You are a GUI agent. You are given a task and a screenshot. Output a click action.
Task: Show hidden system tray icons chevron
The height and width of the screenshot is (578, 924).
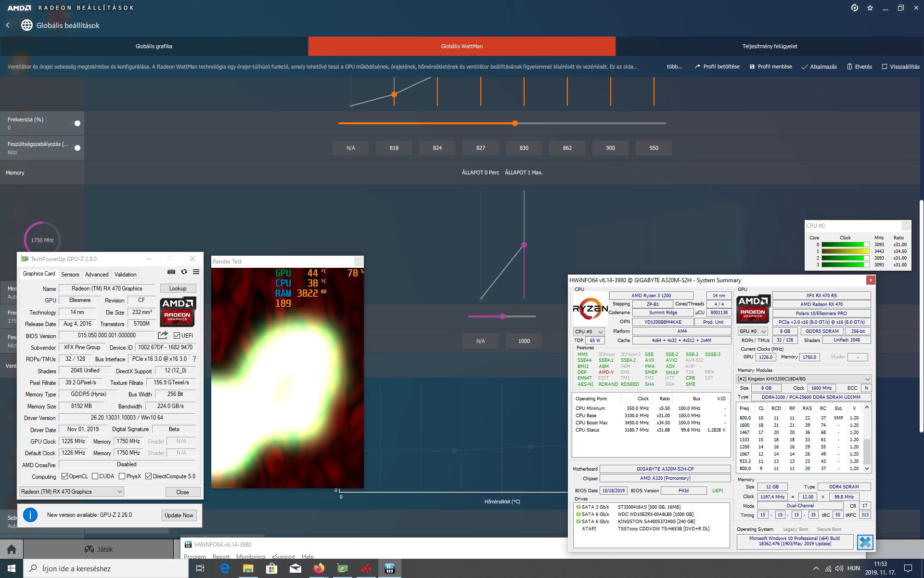click(x=816, y=568)
